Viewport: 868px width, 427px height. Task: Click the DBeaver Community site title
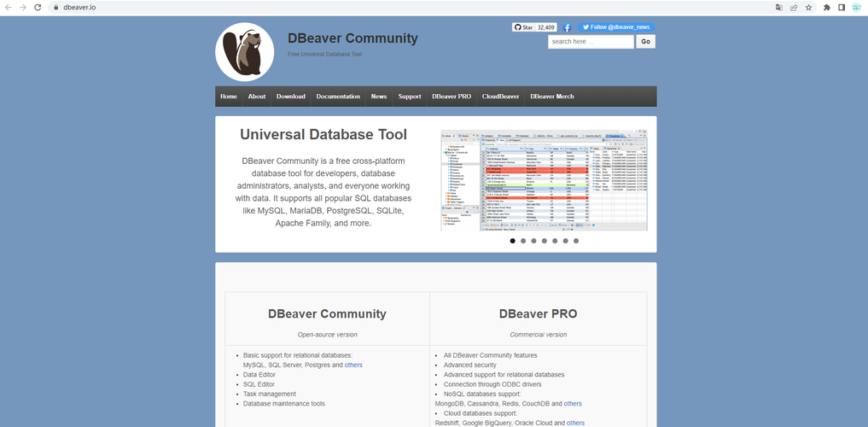tap(352, 38)
